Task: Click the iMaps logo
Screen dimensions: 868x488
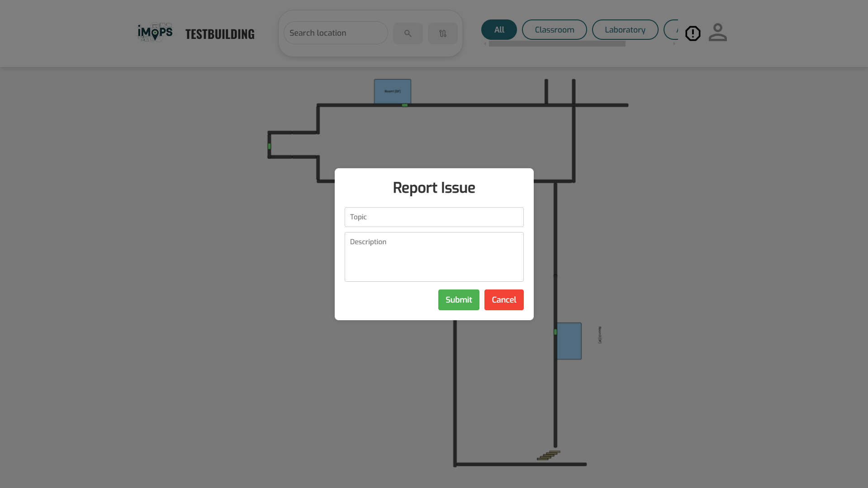Action: point(155,33)
